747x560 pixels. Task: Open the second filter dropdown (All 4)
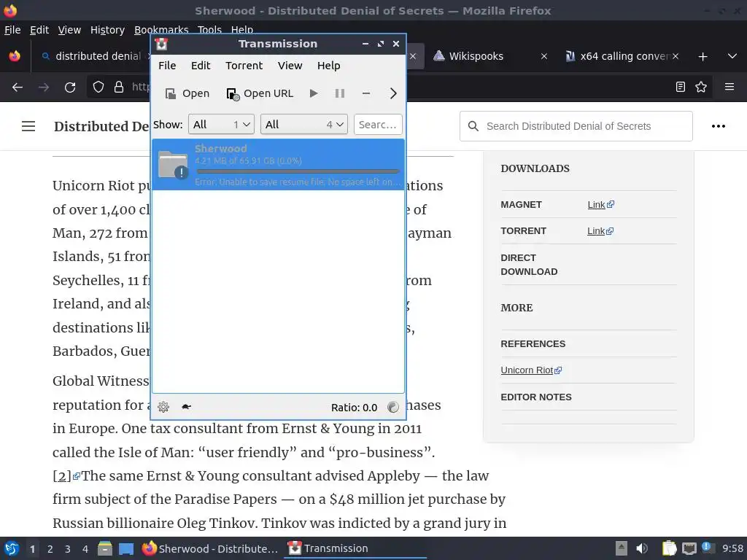pos(304,124)
